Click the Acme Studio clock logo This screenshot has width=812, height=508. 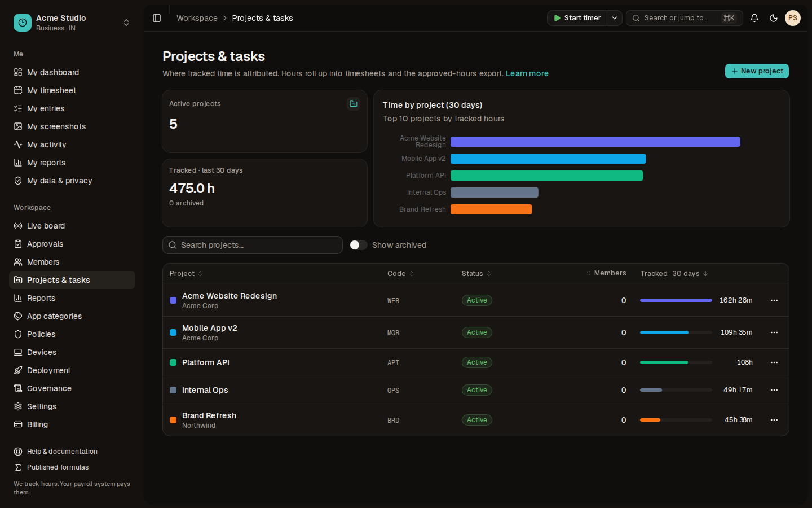click(x=23, y=23)
